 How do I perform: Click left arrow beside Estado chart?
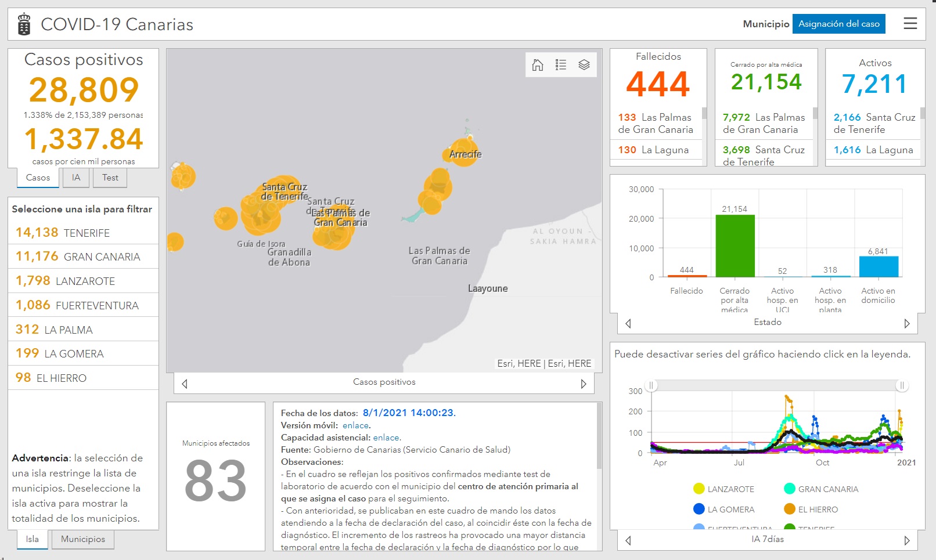tap(628, 323)
